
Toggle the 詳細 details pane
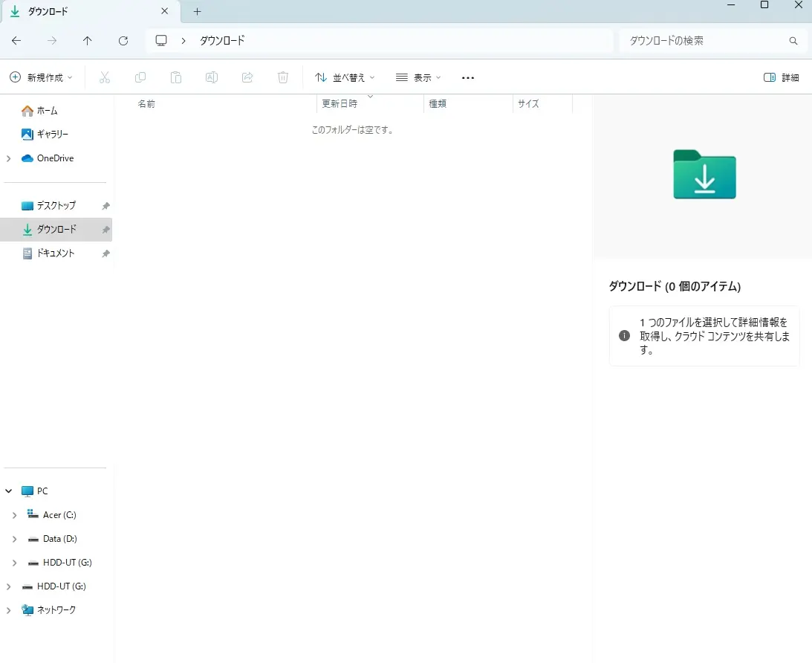[x=781, y=78]
